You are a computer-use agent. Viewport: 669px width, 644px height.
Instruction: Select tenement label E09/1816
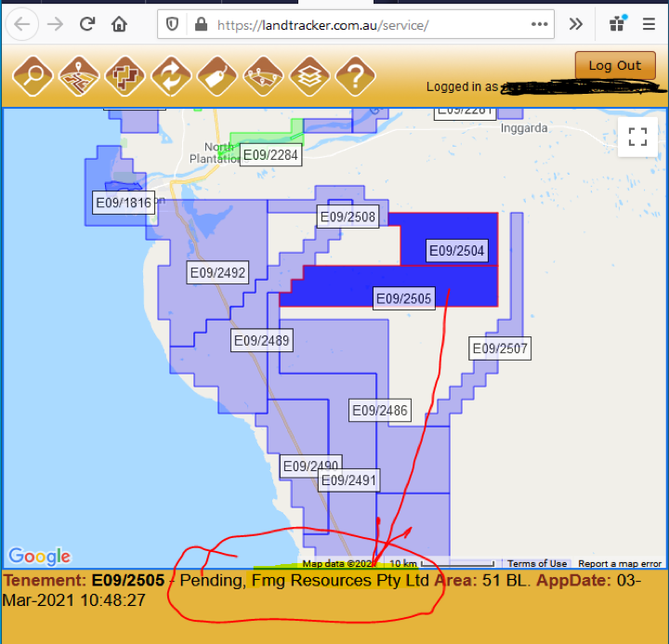(124, 203)
